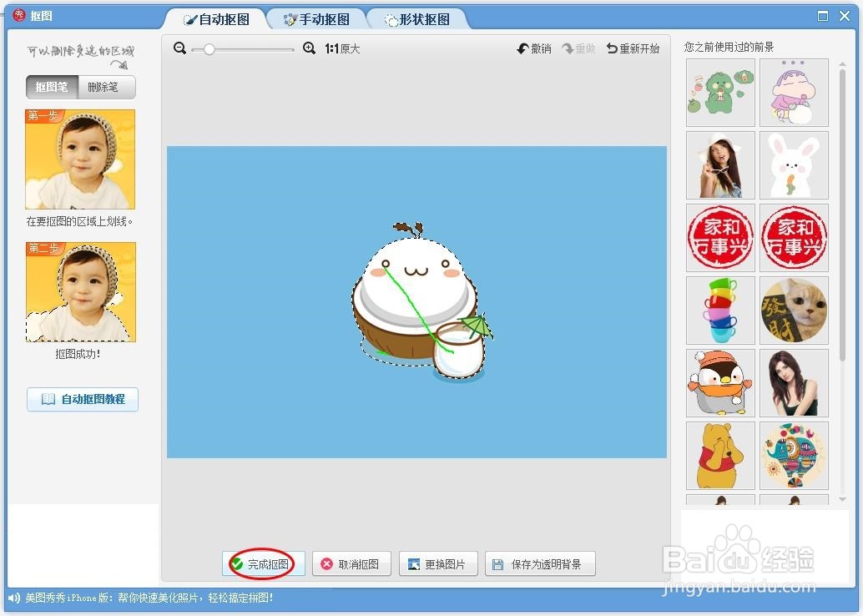Click the 第二步 baby cutout example
The width and height of the screenshot is (863, 616).
click(x=80, y=292)
